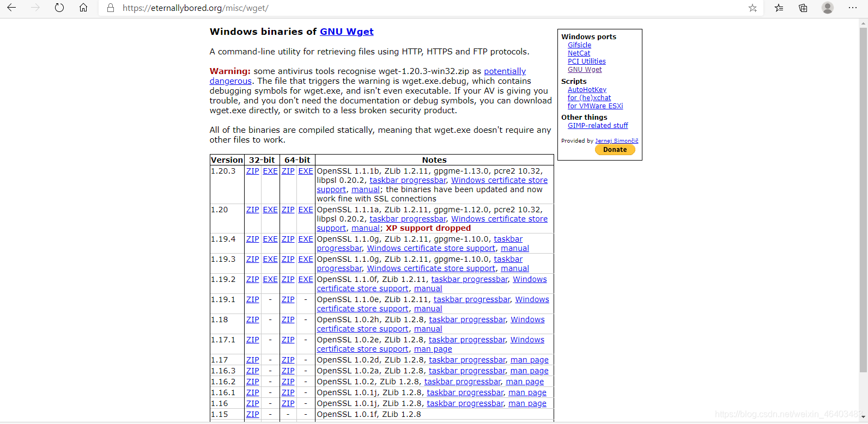Add page to favorites star icon
This screenshot has height=424, width=868.
752,8
